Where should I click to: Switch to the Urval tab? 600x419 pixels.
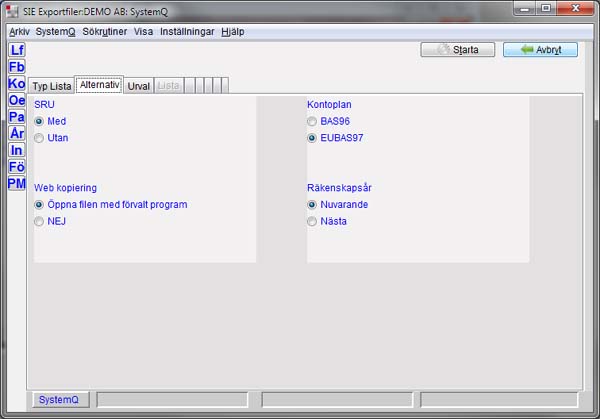[139, 86]
